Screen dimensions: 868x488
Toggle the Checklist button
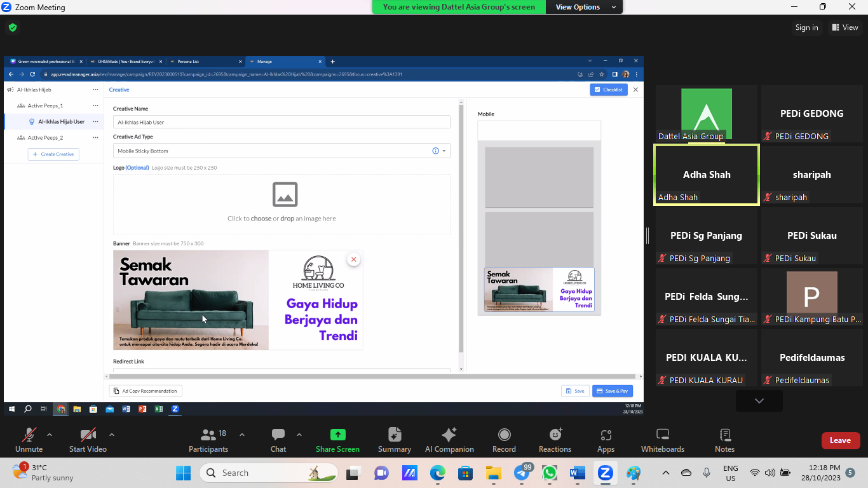[x=609, y=90]
